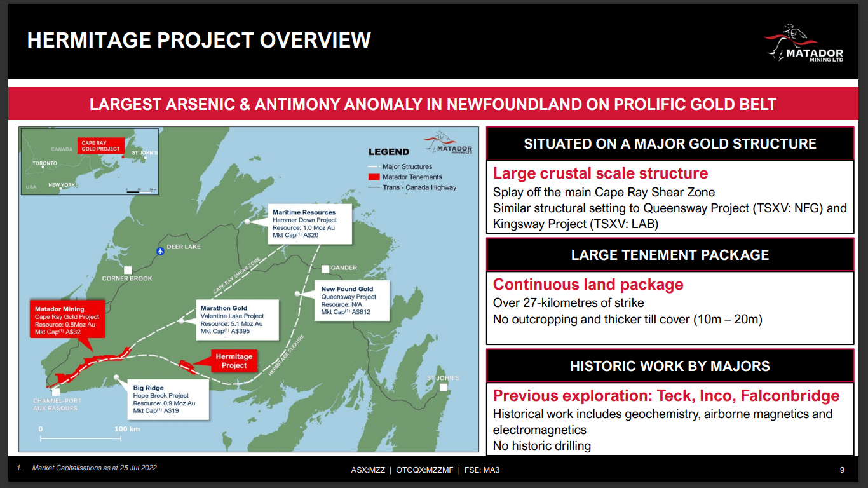Open the inset map of eastern North America
The width and height of the screenshot is (868, 488).
(x=90, y=161)
